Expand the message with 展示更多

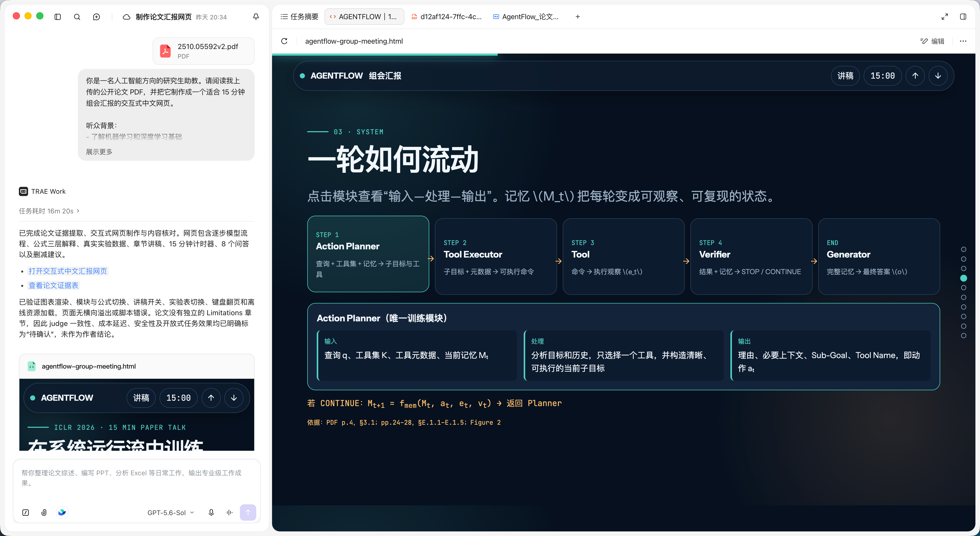[x=99, y=152]
